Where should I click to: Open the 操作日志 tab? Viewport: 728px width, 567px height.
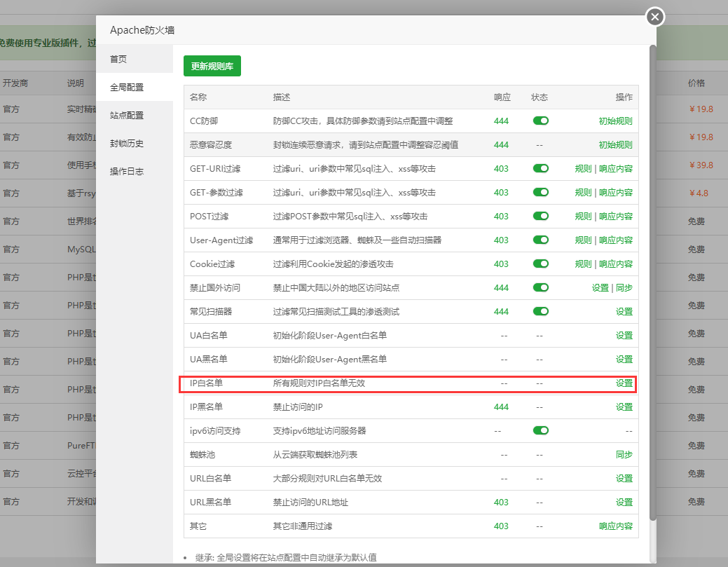135,171
